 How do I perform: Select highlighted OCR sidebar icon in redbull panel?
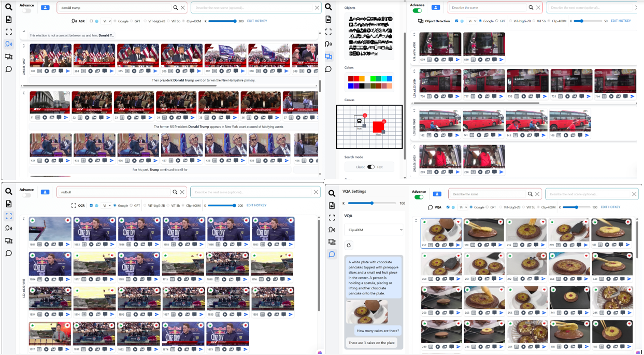(x=9, y=216)
